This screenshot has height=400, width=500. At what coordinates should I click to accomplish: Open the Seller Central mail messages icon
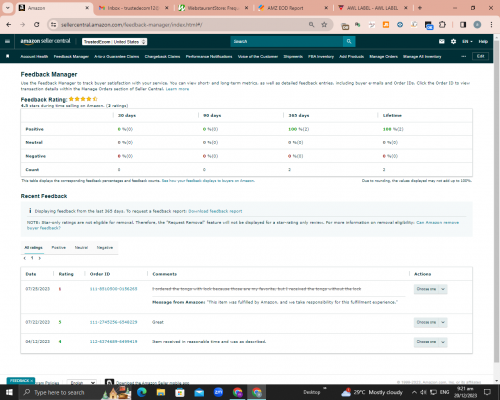442,41
